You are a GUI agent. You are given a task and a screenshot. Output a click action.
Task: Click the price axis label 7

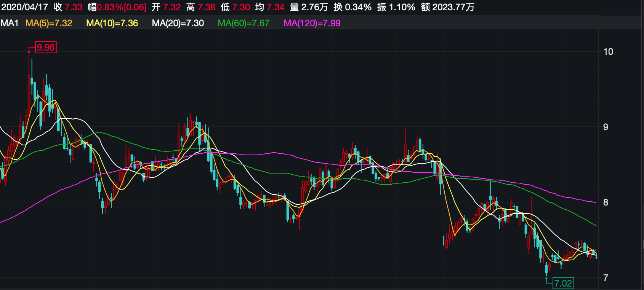[606, 278]
